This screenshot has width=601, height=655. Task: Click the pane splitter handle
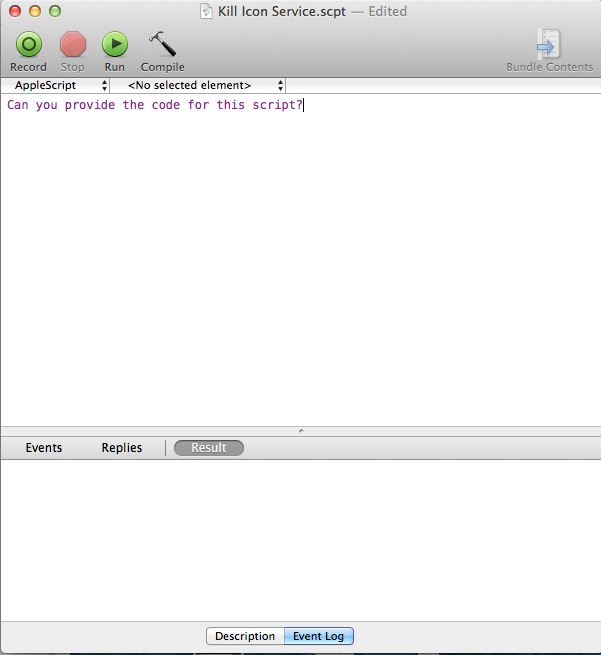click(x=301, y=431)
